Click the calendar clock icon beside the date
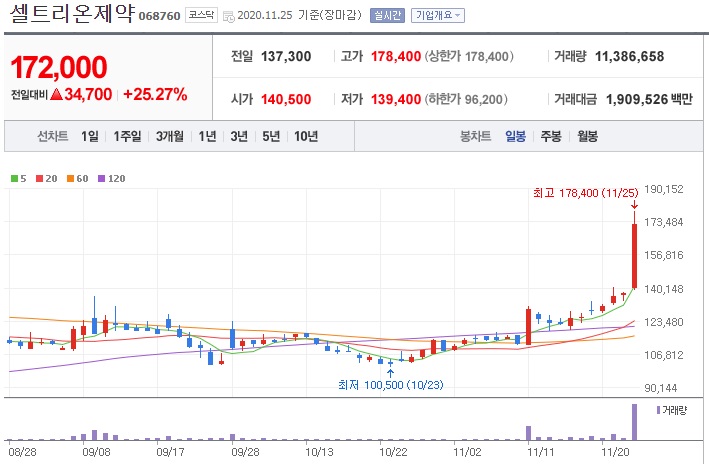Screen dimensions: 709x464 228,17
